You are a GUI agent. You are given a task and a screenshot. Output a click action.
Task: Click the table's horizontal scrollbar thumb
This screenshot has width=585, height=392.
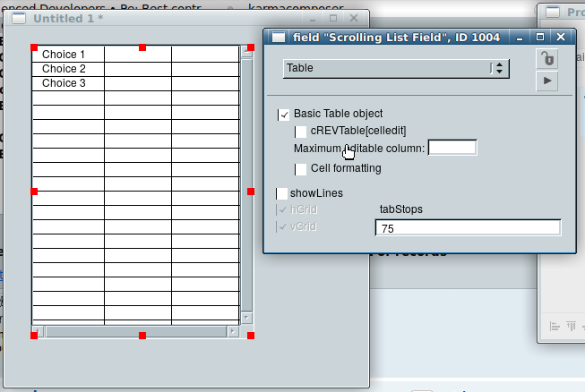coord(136,331)
